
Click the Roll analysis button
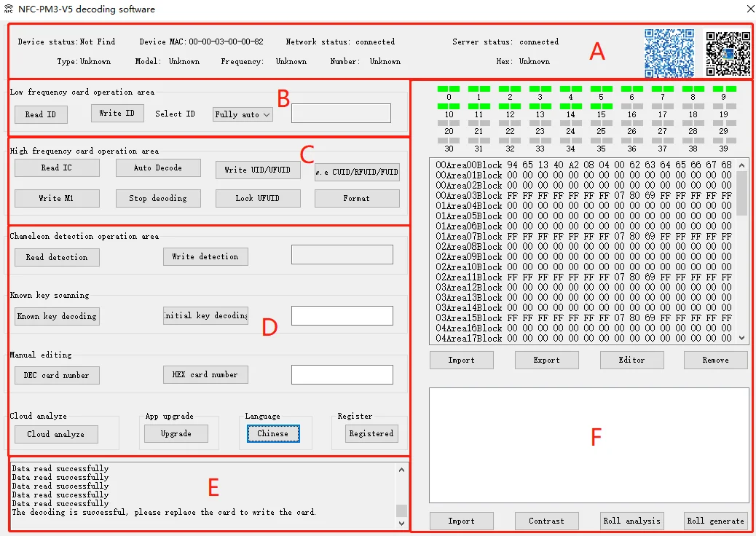632,521
